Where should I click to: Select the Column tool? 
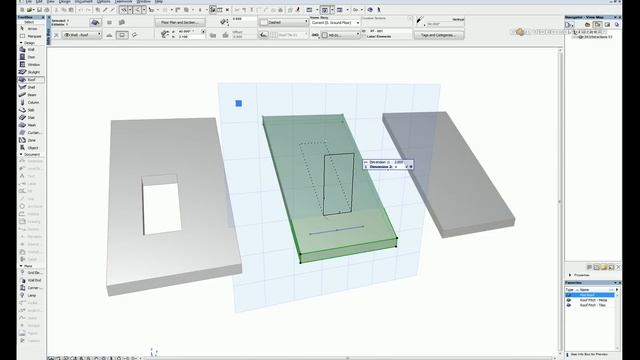click(31, 102)
